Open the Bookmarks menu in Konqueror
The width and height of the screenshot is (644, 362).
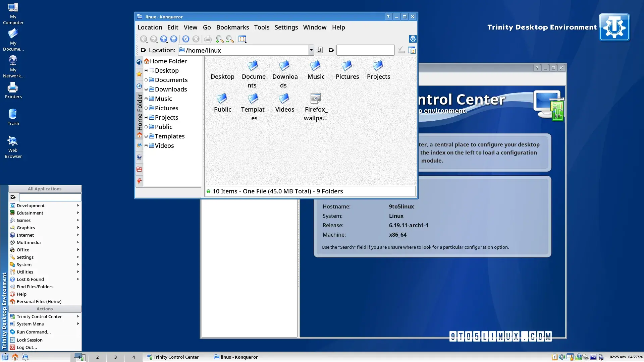point(232,27)
